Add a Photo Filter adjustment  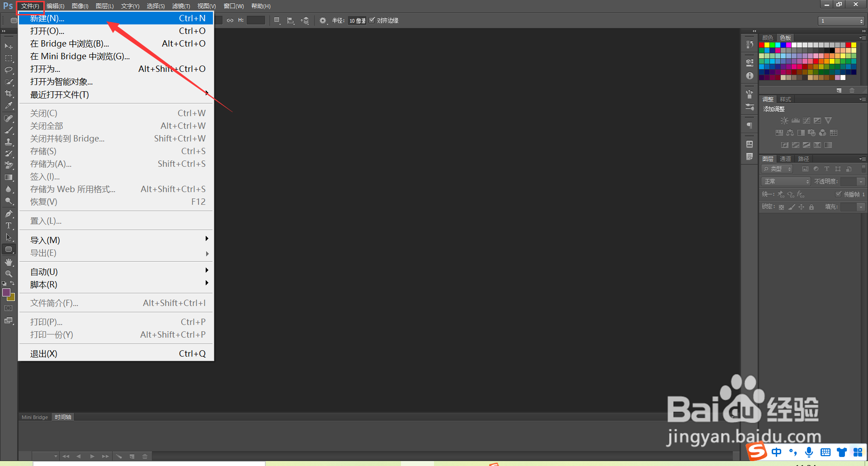coord(811,132)
